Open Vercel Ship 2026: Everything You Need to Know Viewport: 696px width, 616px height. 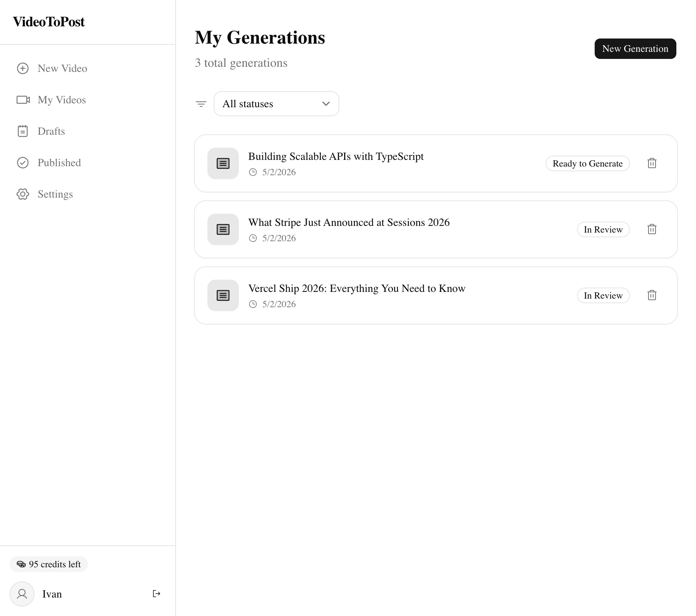pyautogui.click(x=357, y=288)
